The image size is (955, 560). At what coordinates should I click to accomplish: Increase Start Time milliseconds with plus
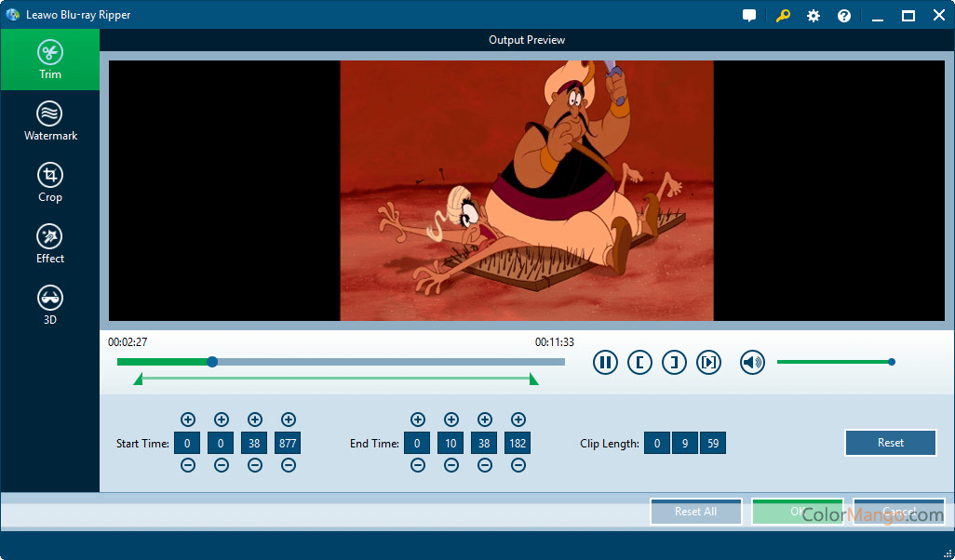coord(289,420)
